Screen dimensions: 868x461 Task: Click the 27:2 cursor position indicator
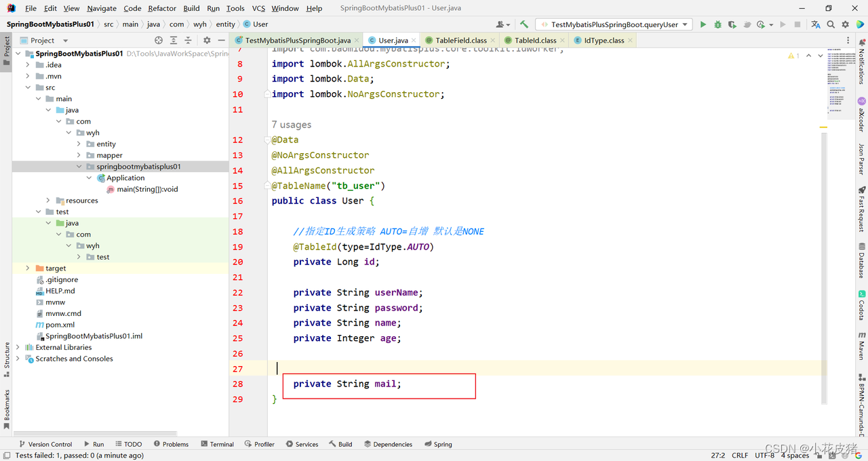[x=718, y=456]
